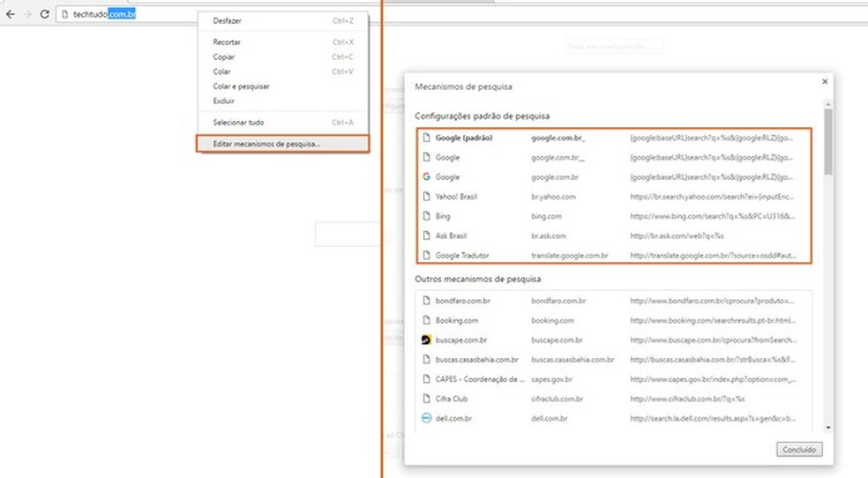
Task: Close the Mecanismos de pesquisa dialog
Action: tap(825, 81)
